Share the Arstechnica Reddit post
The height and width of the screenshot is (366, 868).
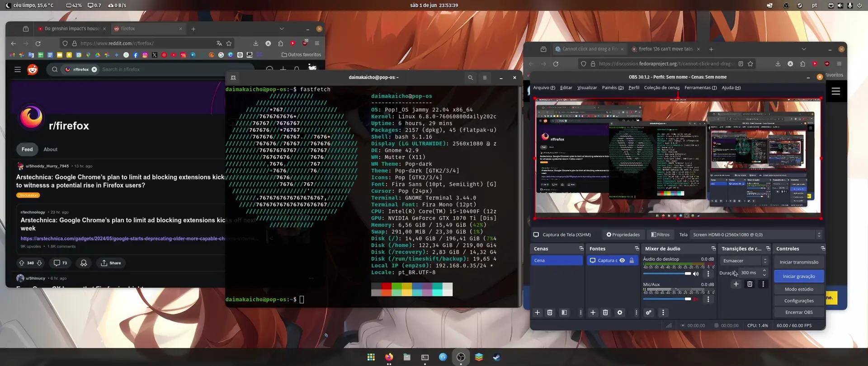point(111,263)
